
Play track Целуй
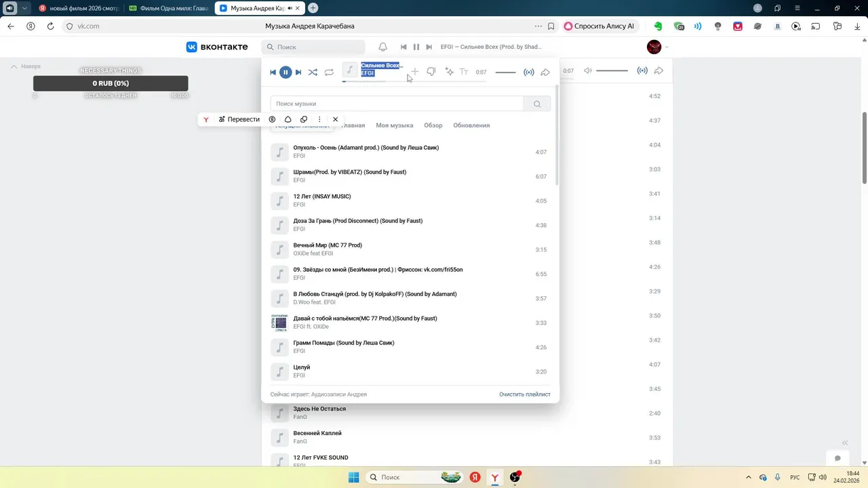409,371
